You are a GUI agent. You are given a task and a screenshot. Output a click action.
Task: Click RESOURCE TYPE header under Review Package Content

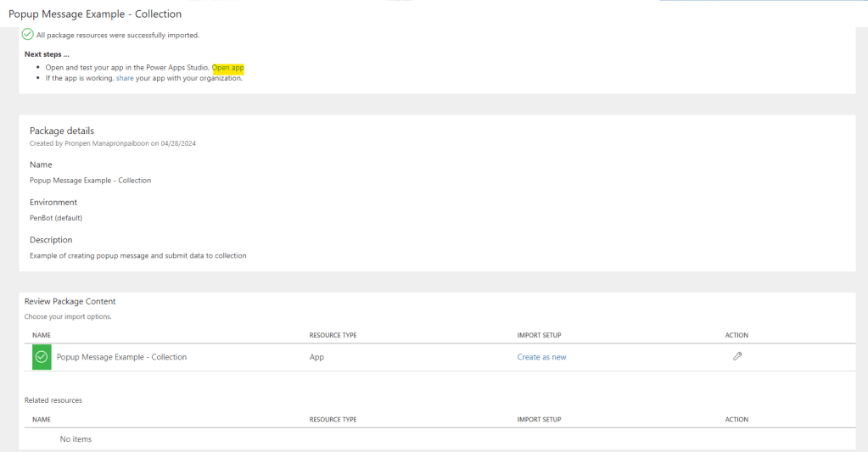[333, 335]
